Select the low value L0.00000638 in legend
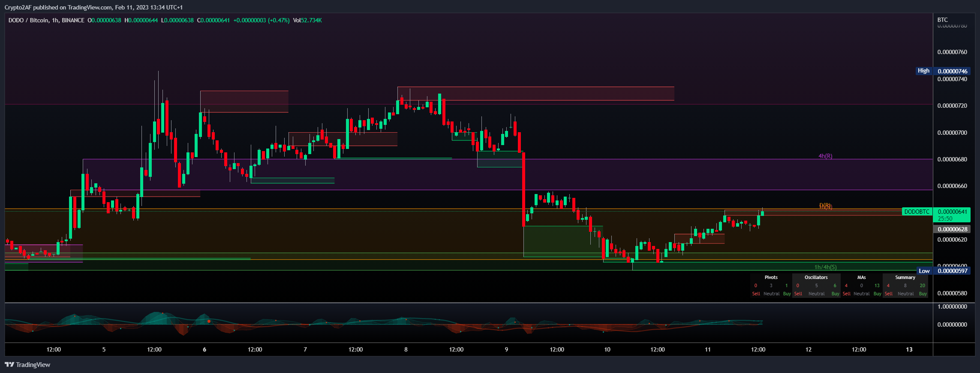 point(177,20)
